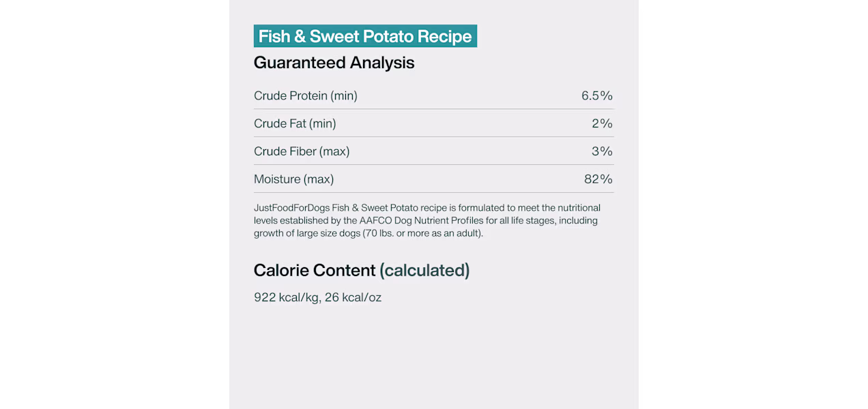Image resolution: width=868 pixels, height=409 pixels.
Task: Click the 922 kcal/kg calorie line
Action: tap(317, 297)
